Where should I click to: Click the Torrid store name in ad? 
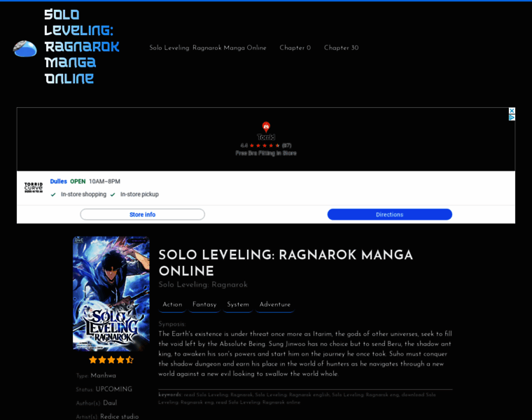266,137
